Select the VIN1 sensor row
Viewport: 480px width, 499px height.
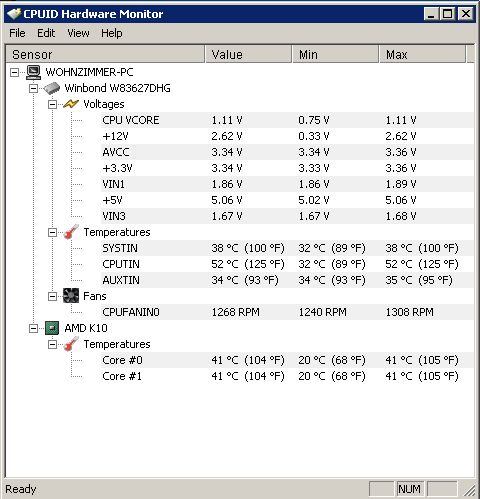(287, 184)
